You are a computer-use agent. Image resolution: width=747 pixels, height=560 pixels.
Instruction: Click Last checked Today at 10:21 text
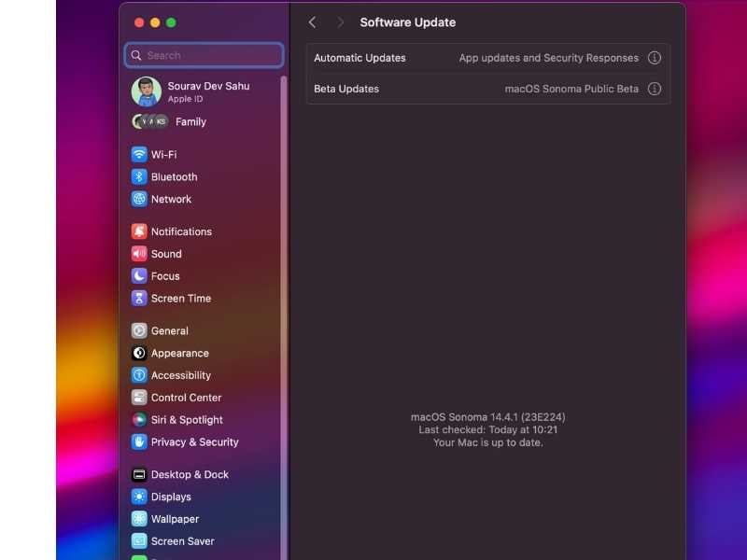pyautogui.click(x=487, y=429)
